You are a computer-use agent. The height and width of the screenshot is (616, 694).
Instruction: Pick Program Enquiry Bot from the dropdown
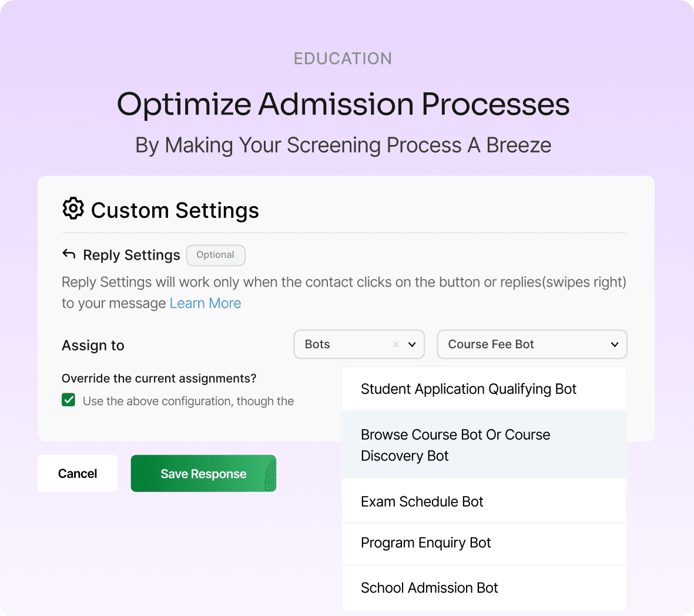coord(425,543)
